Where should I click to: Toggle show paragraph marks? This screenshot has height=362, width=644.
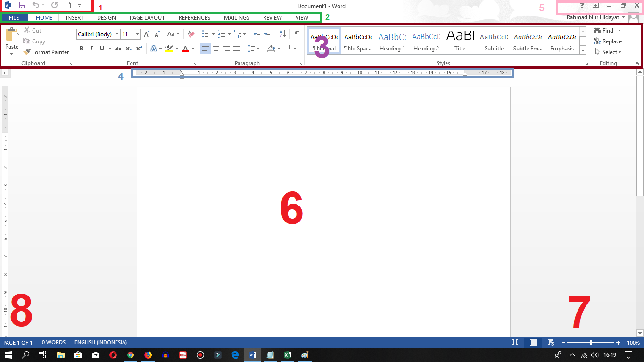click(297, 34)
